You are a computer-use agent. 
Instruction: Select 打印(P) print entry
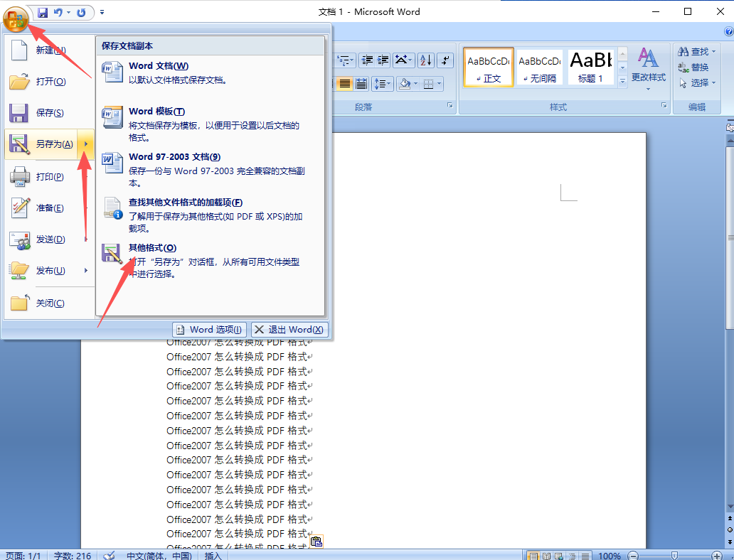[49, 177]
